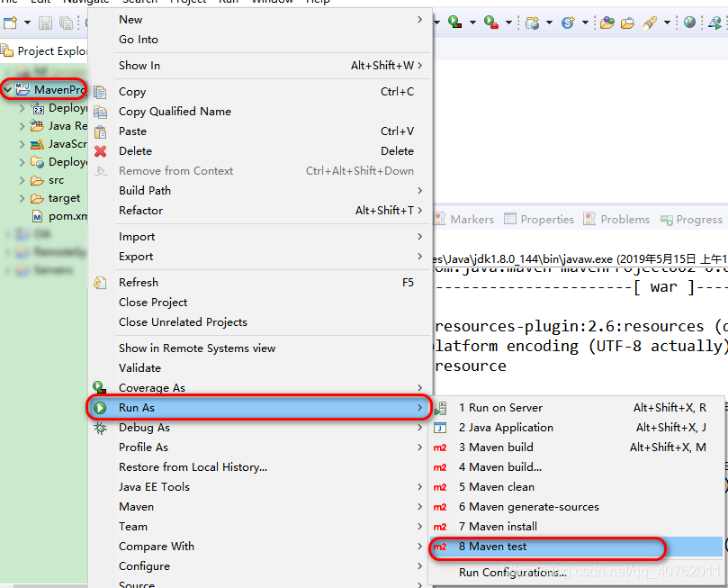
Task: Open the New wizard dropdown arrow
Action: point(27,23)
